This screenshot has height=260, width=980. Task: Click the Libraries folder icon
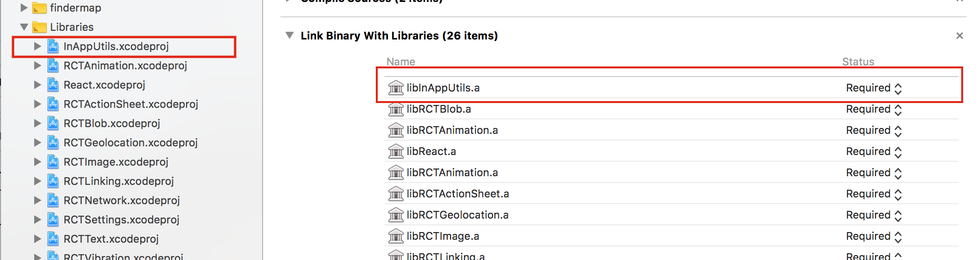coord(40,27)
